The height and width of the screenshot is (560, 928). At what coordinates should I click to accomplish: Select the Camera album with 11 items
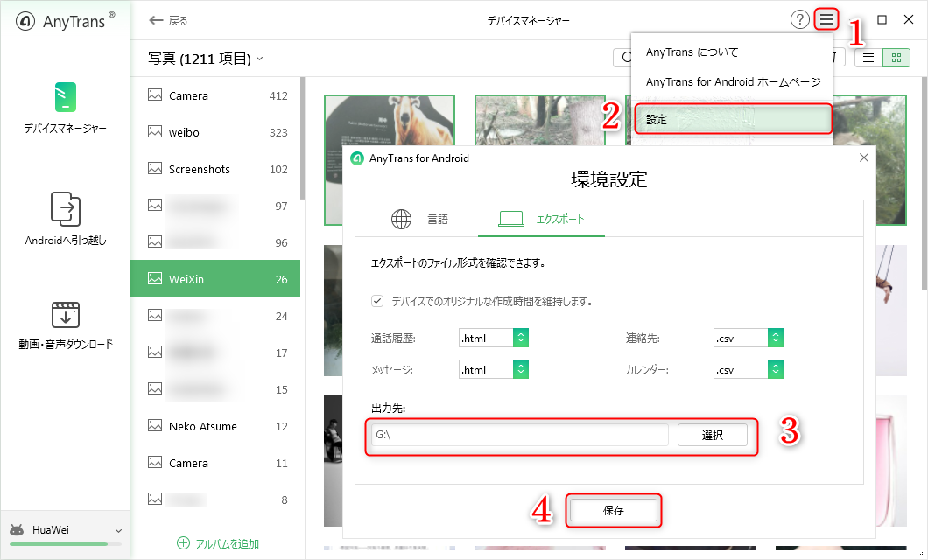coord(215,462)
